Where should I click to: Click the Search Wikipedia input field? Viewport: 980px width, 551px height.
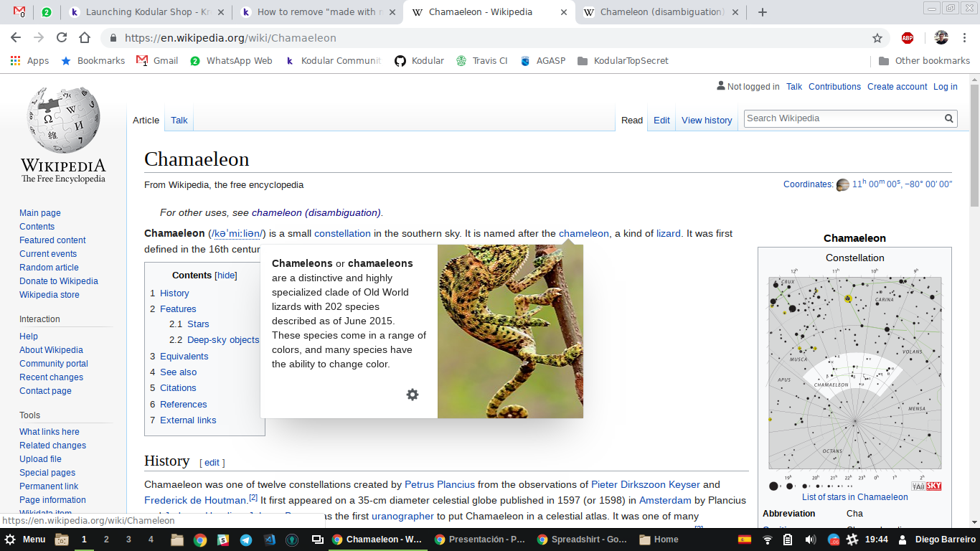pyautogui.click(x=844, y=118)
